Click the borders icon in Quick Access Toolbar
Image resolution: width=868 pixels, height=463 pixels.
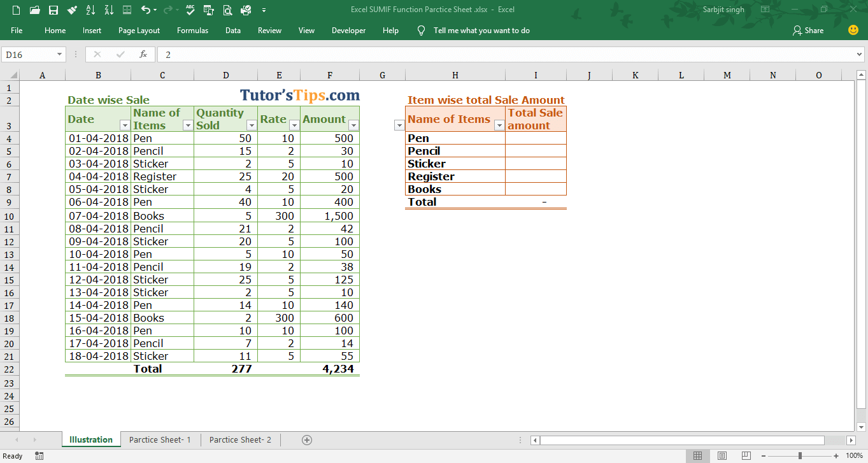click(x=127, y=10)
